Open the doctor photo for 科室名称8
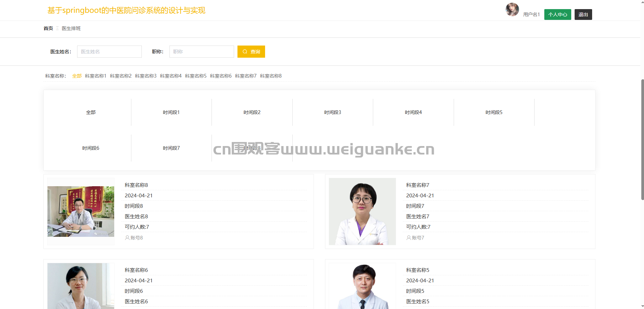This screenshot has width=644, height=309. 81,212
